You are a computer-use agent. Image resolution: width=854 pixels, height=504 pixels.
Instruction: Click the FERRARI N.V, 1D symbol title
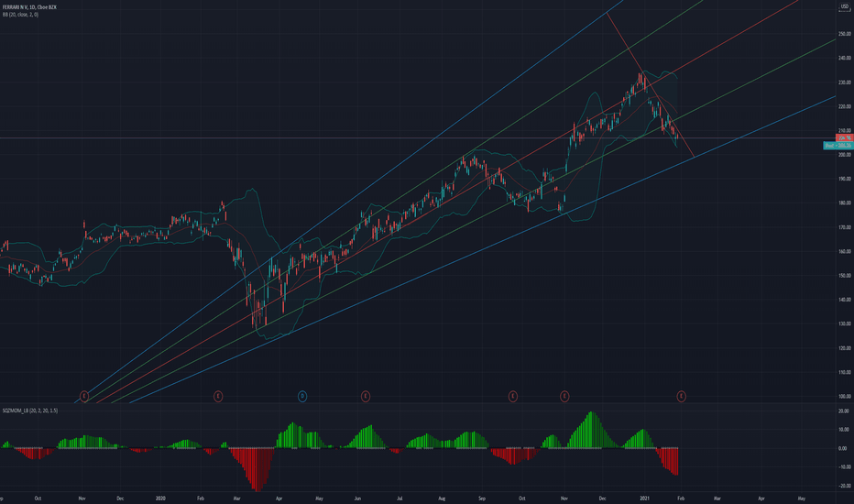(x=29, y=7)
